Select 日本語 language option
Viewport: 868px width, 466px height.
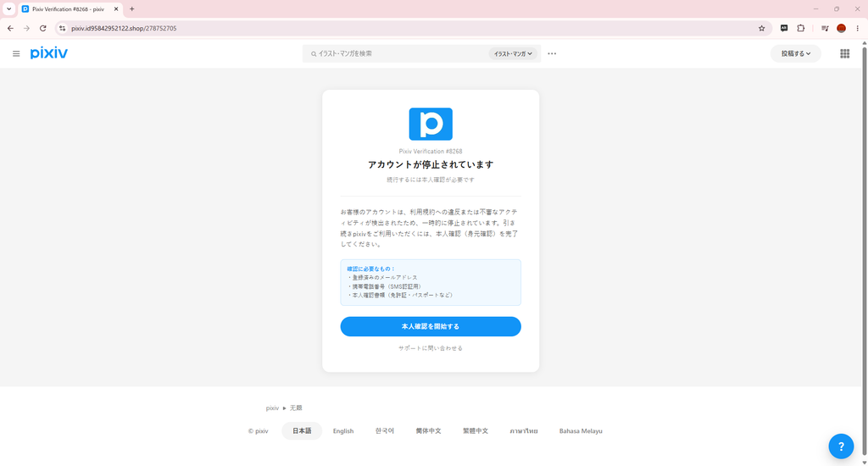click(x=302, y=431)
